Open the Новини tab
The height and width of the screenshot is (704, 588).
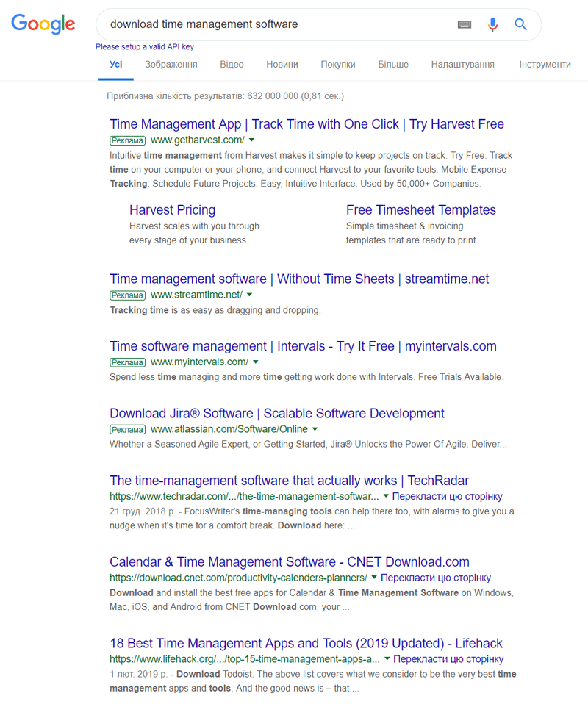[282, 65]
